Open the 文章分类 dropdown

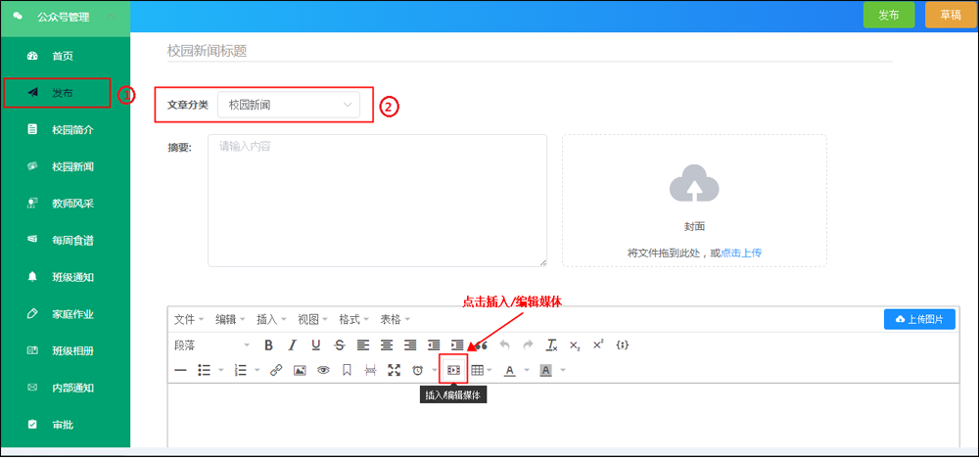(289, 105)
